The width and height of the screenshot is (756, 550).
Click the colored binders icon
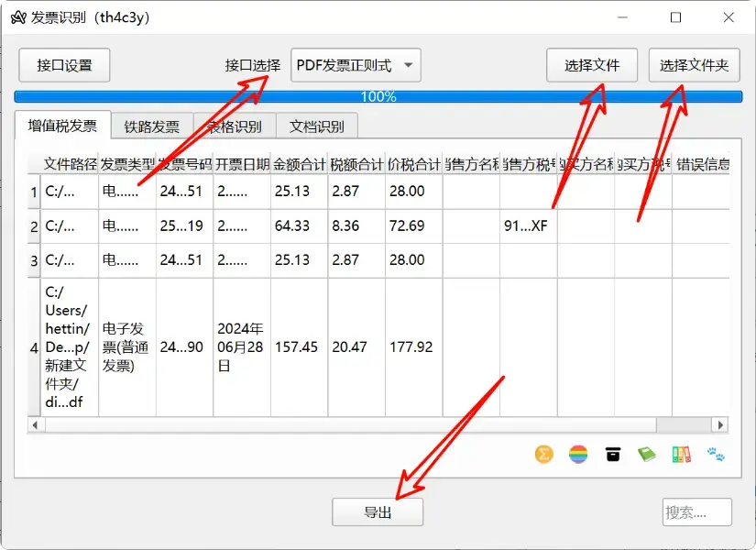[x=680, y=454]
